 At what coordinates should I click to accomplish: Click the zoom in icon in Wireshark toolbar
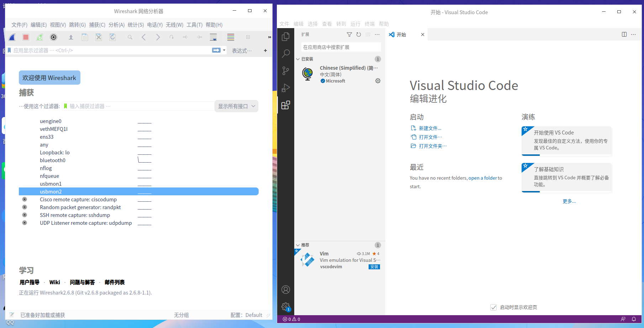248,37
